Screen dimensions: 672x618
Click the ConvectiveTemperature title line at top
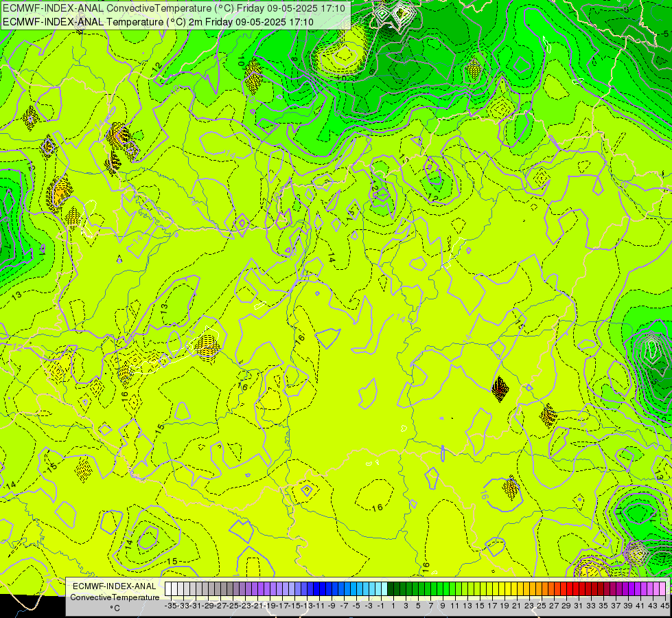coord(174,8)
